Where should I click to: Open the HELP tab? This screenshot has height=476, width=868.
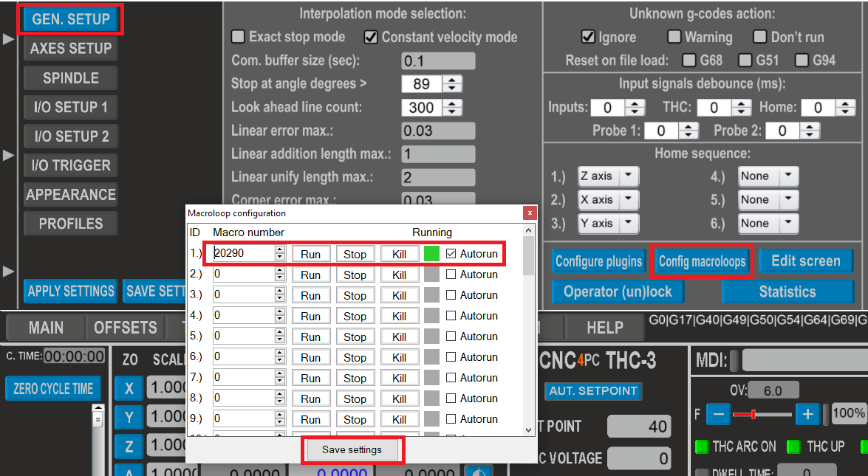point(605,327)
